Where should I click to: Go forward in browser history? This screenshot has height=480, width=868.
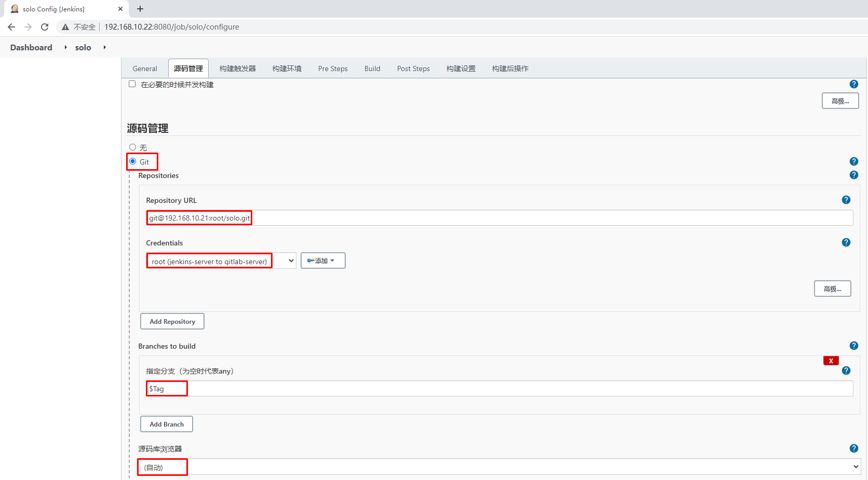pos(28,27)
